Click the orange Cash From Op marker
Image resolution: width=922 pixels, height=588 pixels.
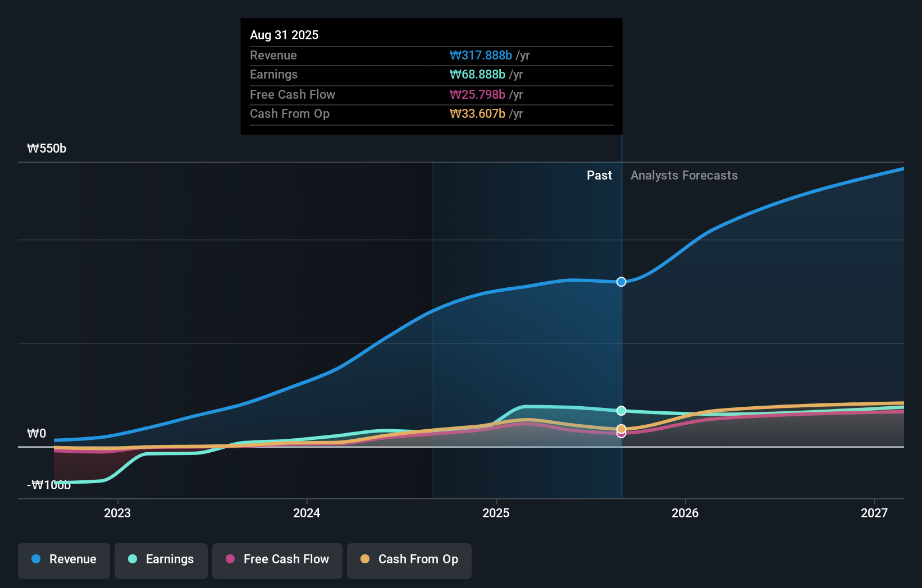pyautogui.click(x=621, y=428)
